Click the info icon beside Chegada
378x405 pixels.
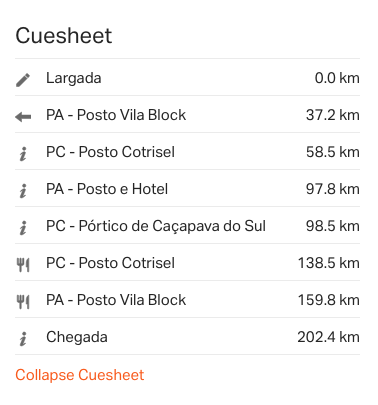coord(23,339)
